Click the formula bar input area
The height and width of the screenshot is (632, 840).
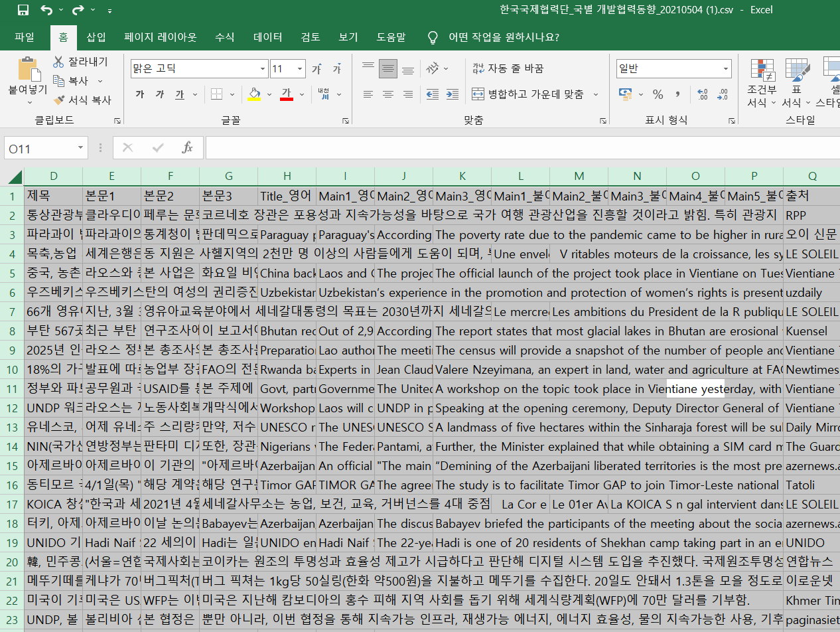pyautogui.click(x=522, y=148)
